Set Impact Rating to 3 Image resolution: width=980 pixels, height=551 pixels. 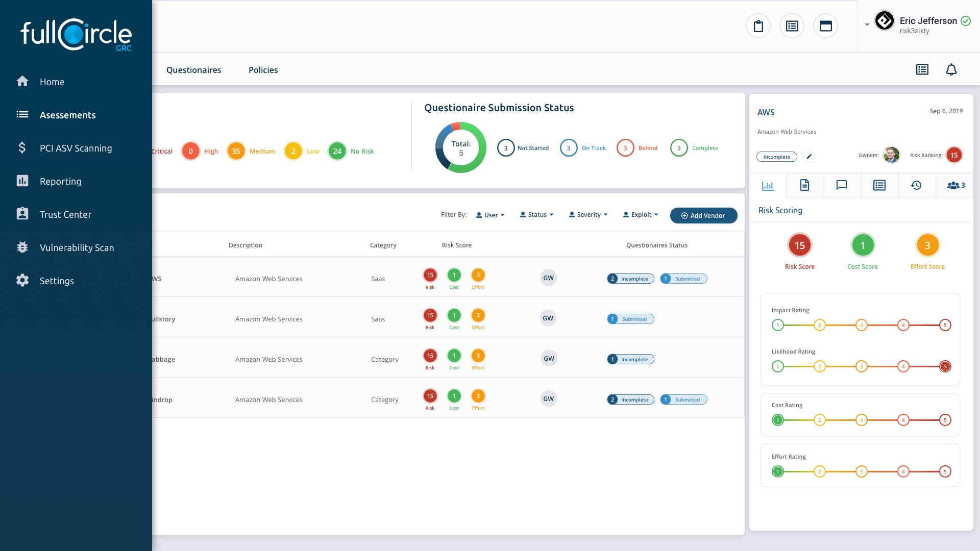coord(861,325)
